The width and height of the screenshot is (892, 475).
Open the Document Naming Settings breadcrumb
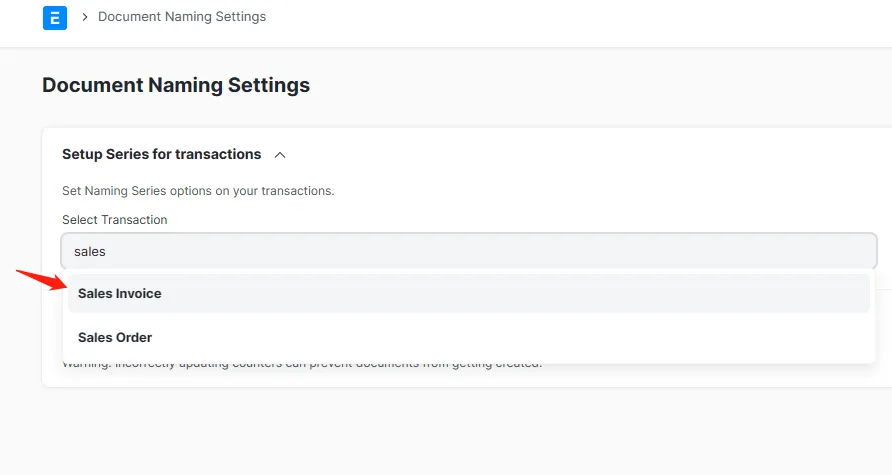click(x=182, y=17)
